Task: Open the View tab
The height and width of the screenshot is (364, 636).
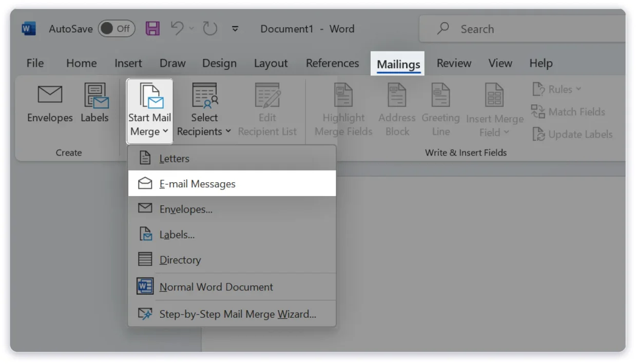Action: click(500, 63)
